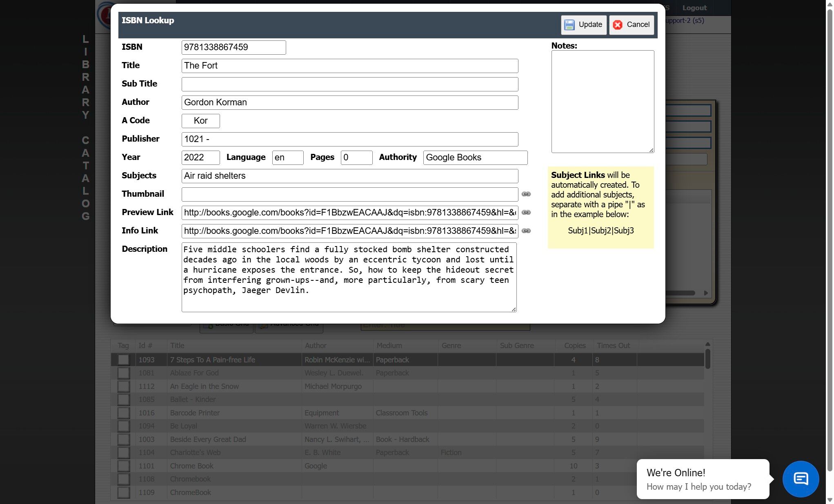This screenshot has height=504, width=834.
Task: Click the page scrollbar on right edge
Action: 830,245
